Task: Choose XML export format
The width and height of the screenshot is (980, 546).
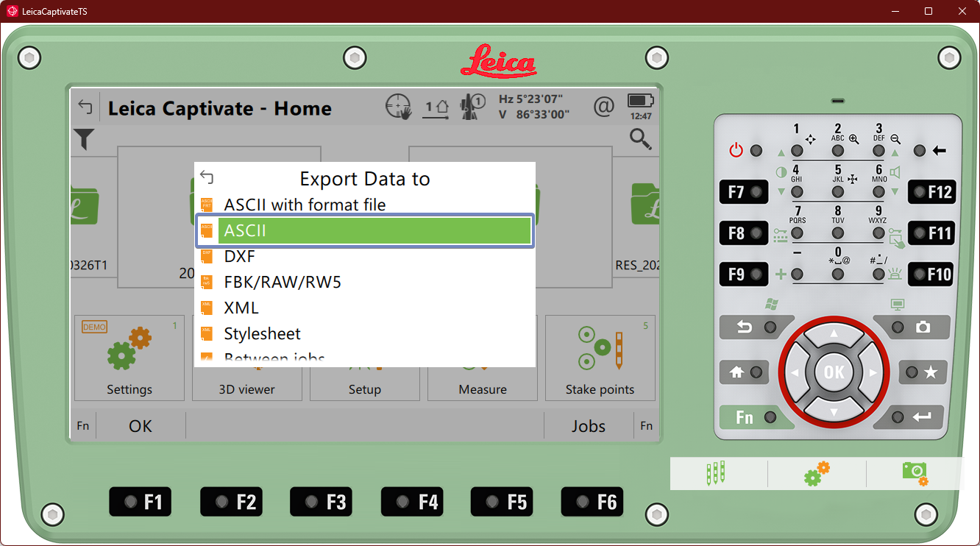Action: (365, 308)
